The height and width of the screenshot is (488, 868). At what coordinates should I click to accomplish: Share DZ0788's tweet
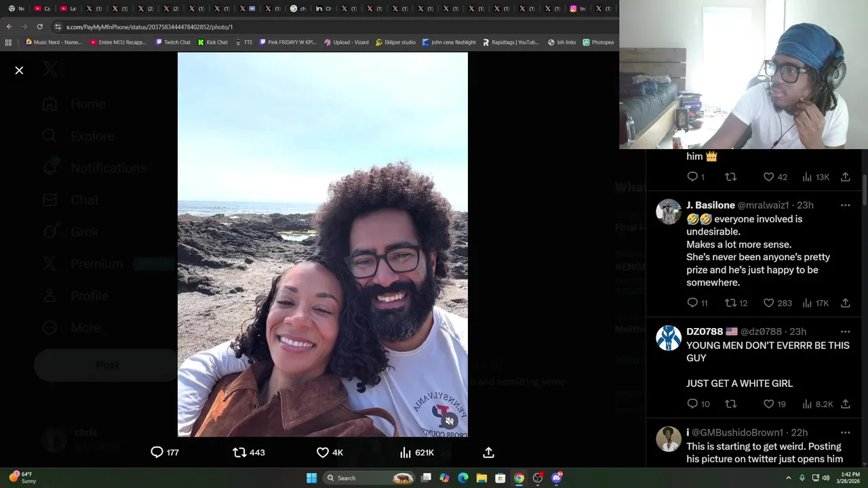(x=846, y=404)
